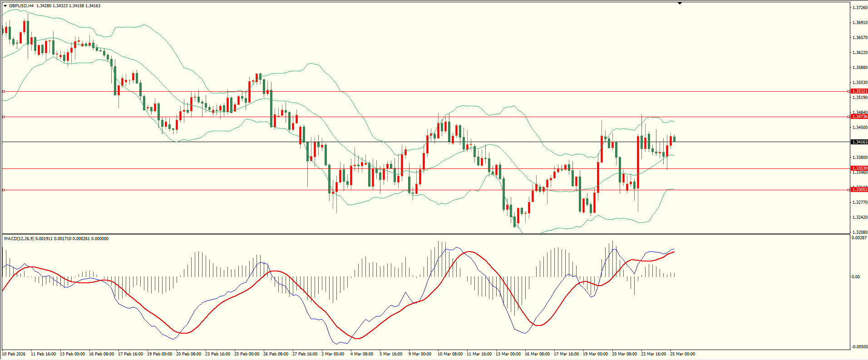Open the GBPUSD,H4 chart dropdown arrow
This screenshot has width=868, height=360.
point(5,6)
